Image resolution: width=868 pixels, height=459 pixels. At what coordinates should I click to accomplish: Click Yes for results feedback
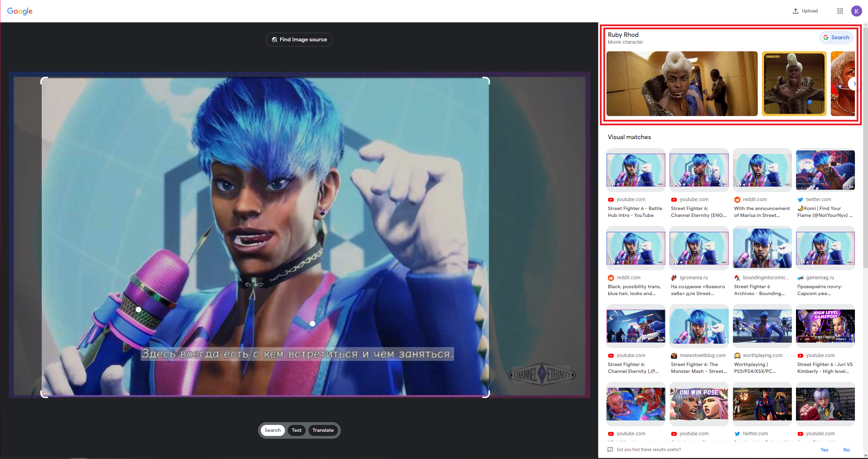(x=824, y=450)
